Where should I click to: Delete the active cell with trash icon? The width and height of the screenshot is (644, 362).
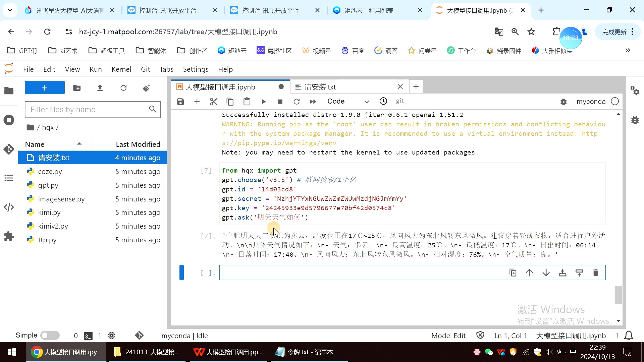pos(595,273)
